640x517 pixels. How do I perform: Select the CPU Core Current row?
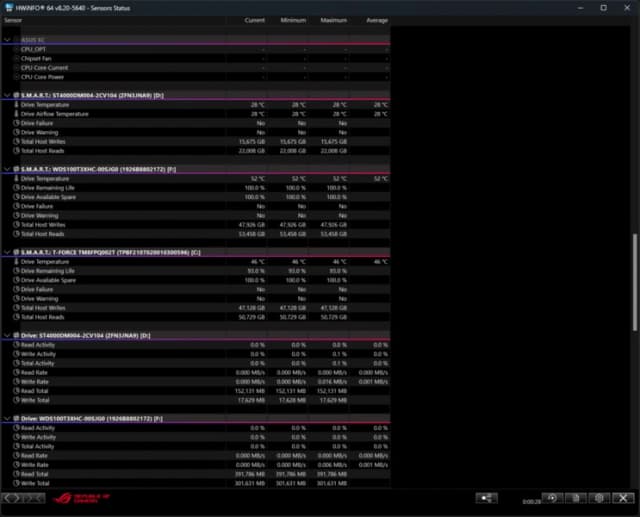click(196, 68)
